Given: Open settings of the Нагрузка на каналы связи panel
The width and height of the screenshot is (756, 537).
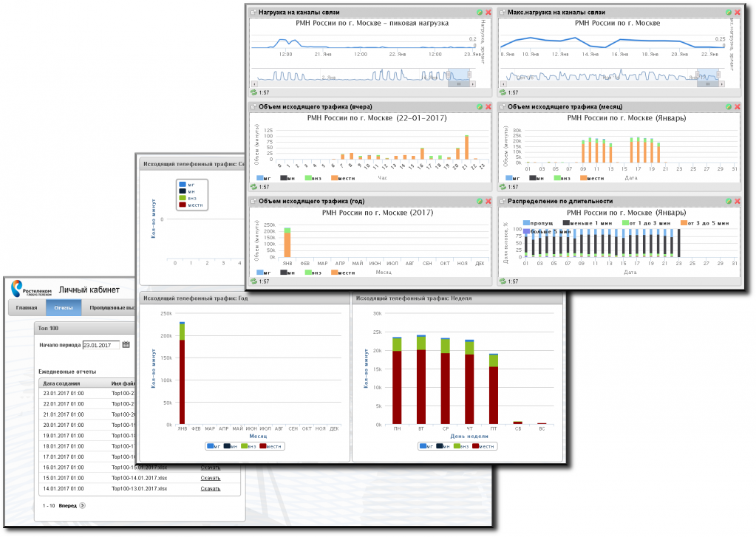Looking at the screenshot, I should click(x=480, y=12).
